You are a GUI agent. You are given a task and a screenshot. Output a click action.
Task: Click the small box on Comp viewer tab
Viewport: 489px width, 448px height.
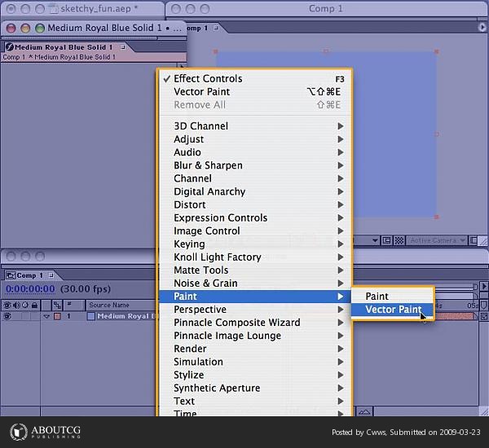pyautogui.click(x=216, y=28)
